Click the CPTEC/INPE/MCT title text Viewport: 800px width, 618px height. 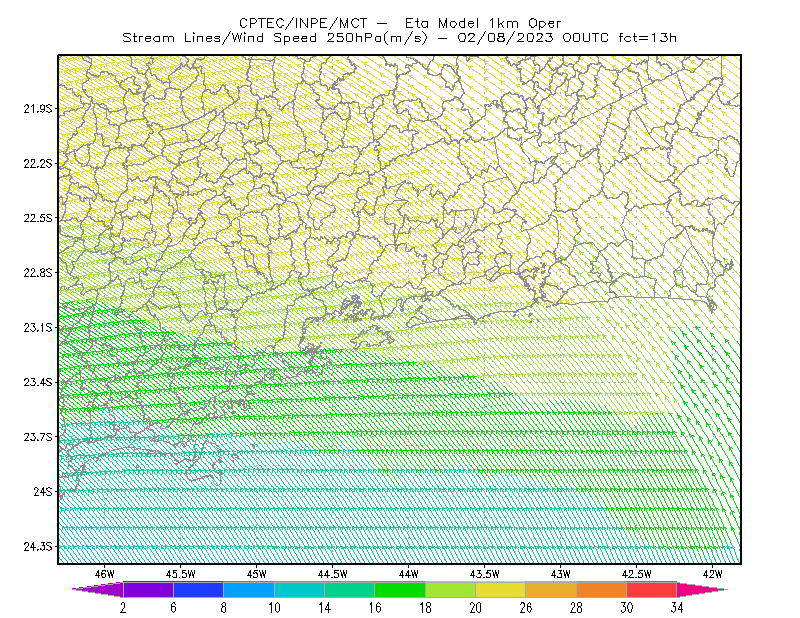click(303, 23)
